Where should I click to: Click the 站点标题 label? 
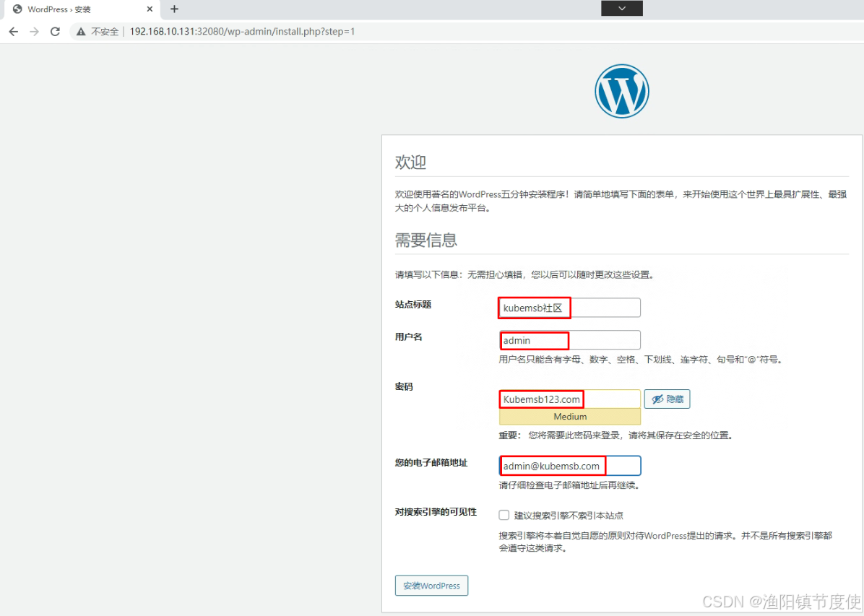click(x=412, y=305)
